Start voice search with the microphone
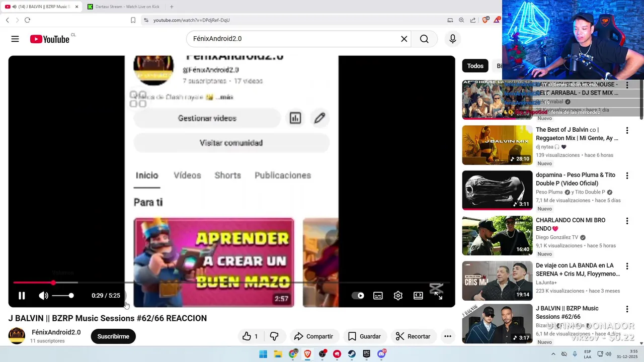 pyautogui.click(x=453, y=39)
